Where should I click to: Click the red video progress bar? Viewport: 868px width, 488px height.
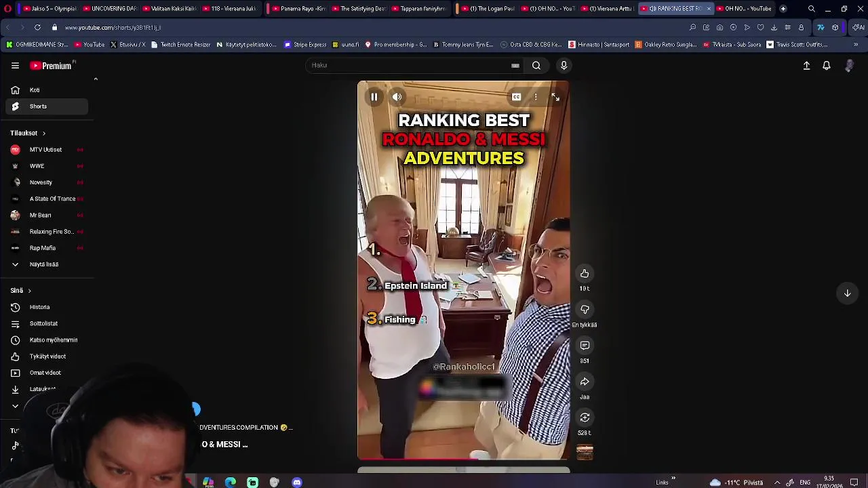tap(419, 459)
